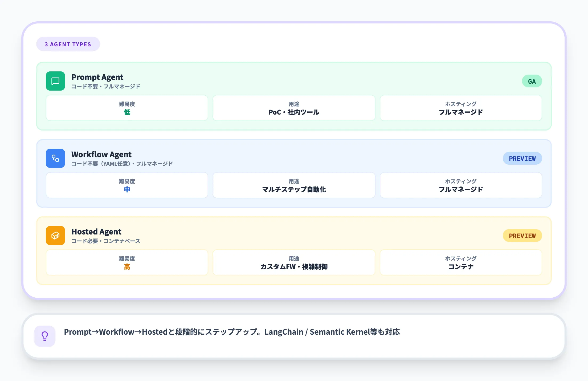Click the Prompt→Workflow→Hosted tip text
Image resolution: width=588 pixels, height=381 pixels.
click(x=232, y=332)
